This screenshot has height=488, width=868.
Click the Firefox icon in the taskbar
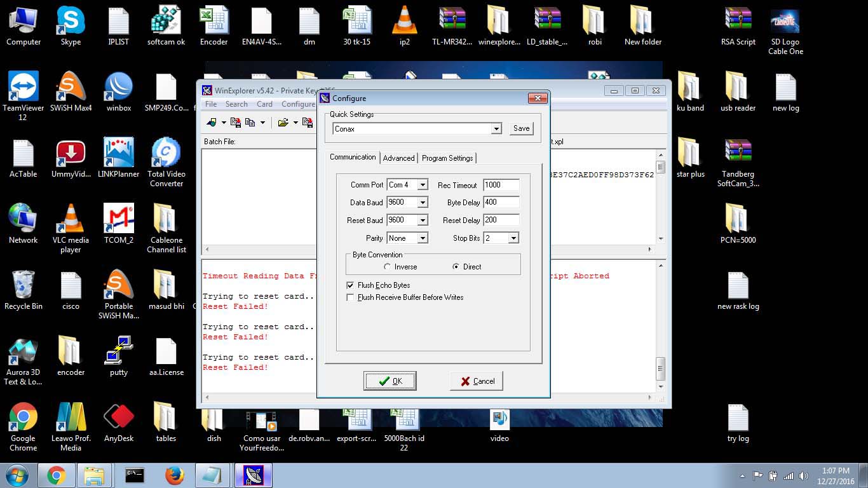174,475
